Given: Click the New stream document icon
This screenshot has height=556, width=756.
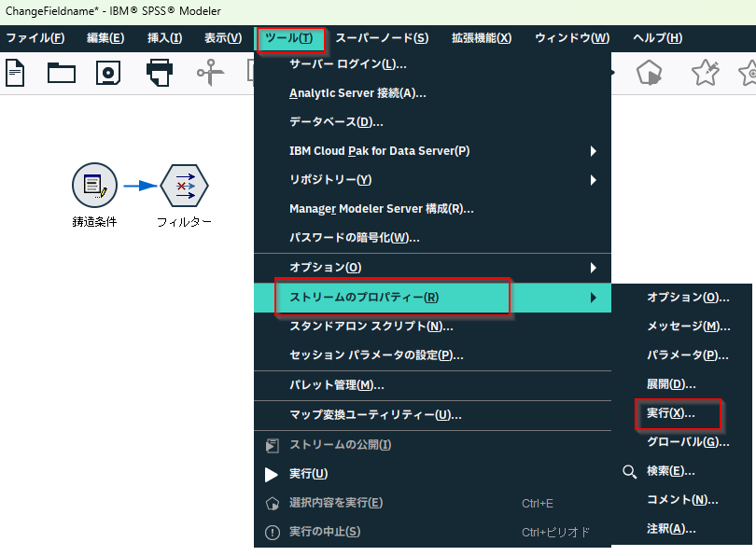Looking at the screenshot, I should click(x=15, y=73).
